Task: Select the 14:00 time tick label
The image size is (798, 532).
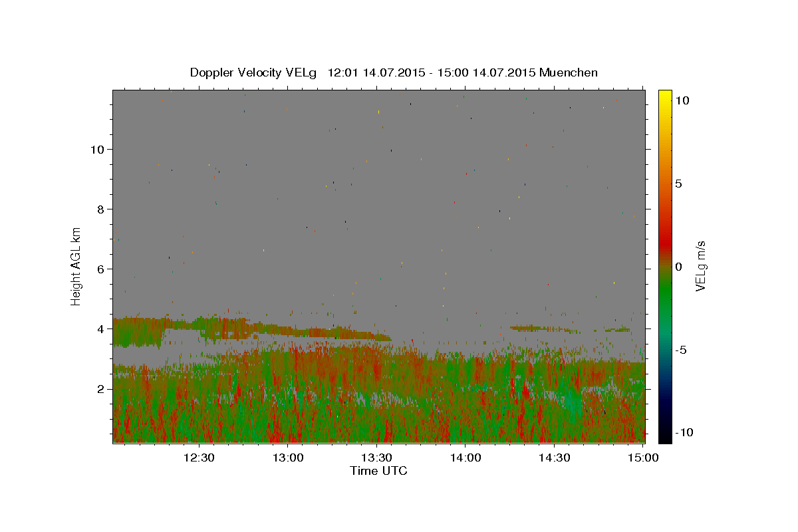Action: pos(465,458)
